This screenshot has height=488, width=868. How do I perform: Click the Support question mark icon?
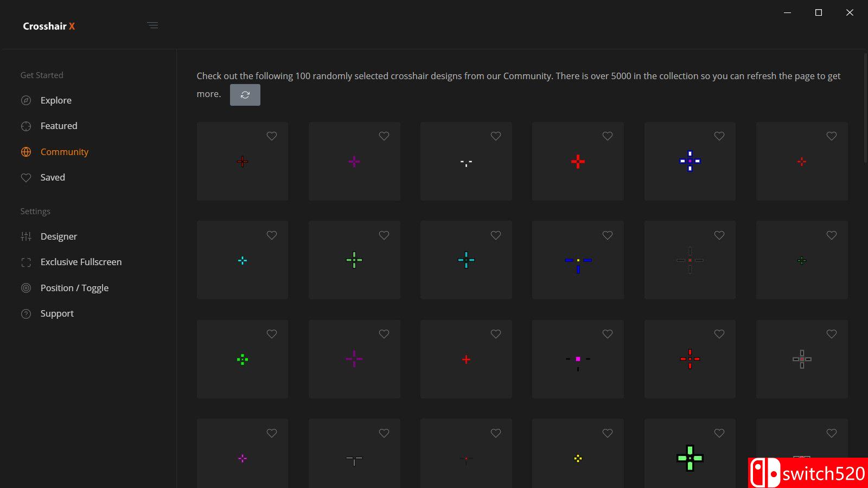26,313
